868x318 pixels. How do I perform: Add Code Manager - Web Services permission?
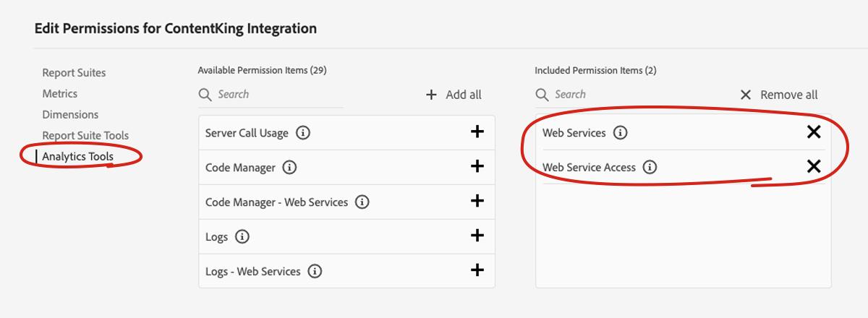coord(477,201)
